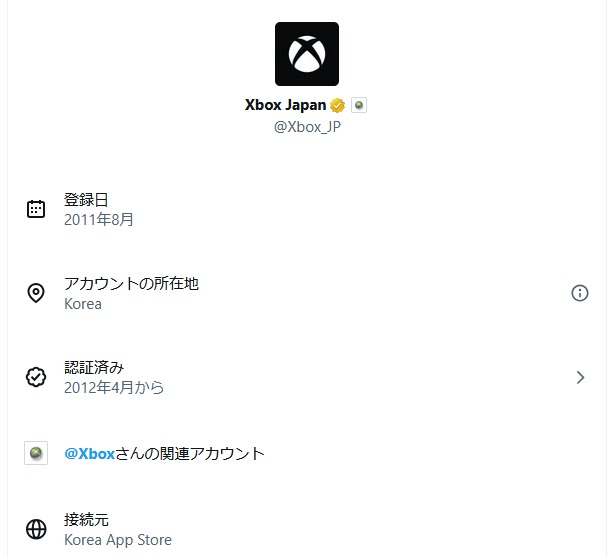Click the アカウントの所在地 heading

coord(132,283)
